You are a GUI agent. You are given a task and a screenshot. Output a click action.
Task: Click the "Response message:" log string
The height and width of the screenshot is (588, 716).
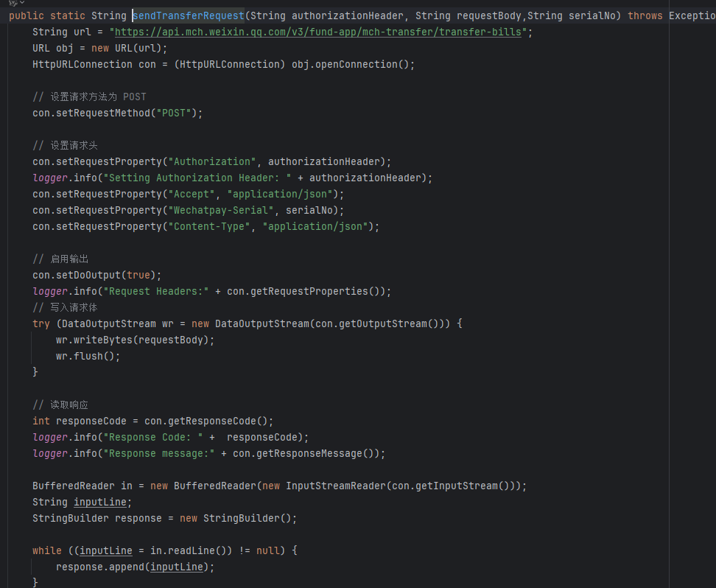[159, 454]
